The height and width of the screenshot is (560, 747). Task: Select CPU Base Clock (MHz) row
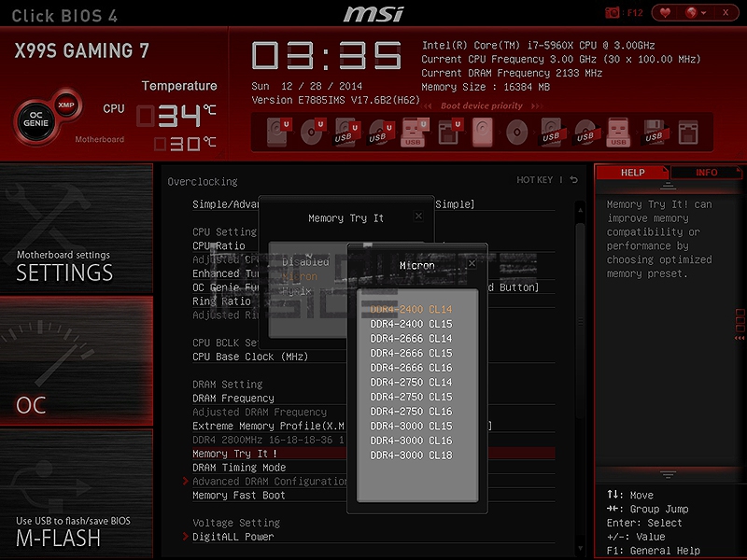(x=250, y=357)
